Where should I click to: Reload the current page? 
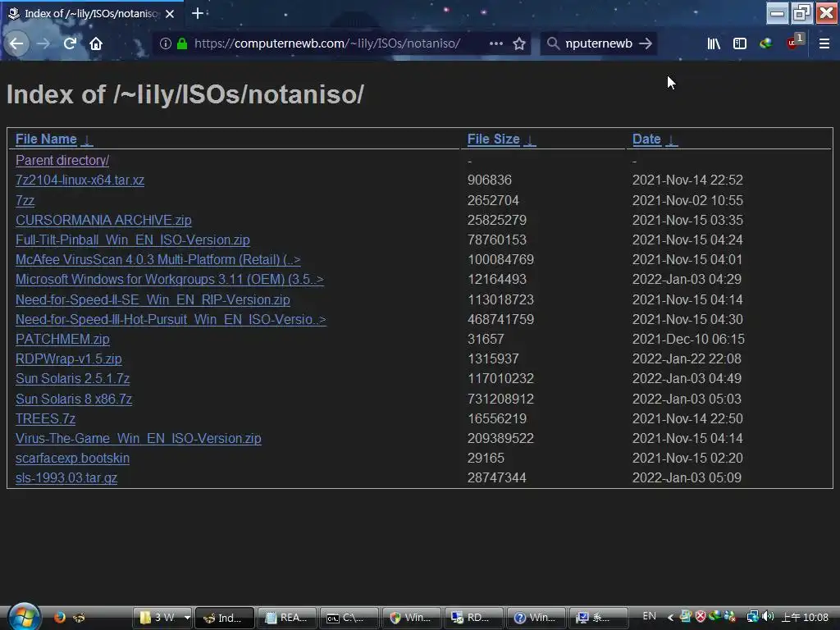pos(70,43)
